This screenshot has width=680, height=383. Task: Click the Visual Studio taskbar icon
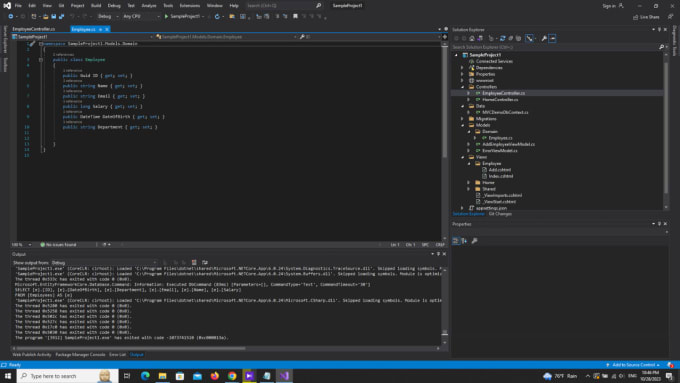pos(284,376)
